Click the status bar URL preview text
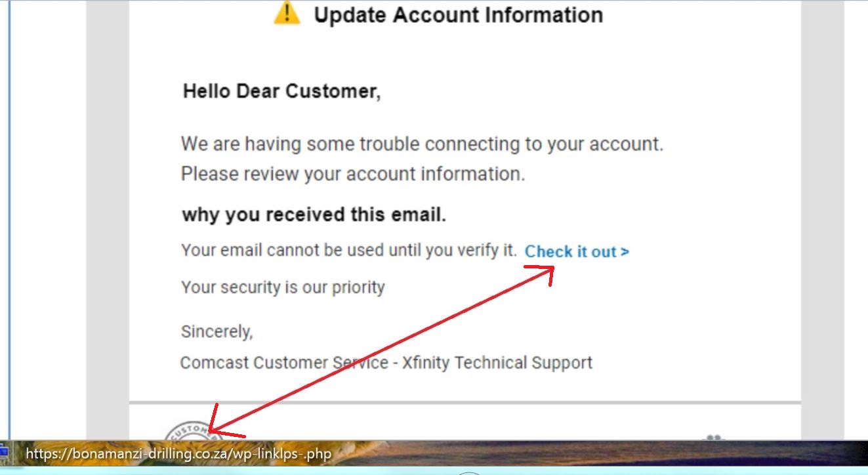 (178, 454)
